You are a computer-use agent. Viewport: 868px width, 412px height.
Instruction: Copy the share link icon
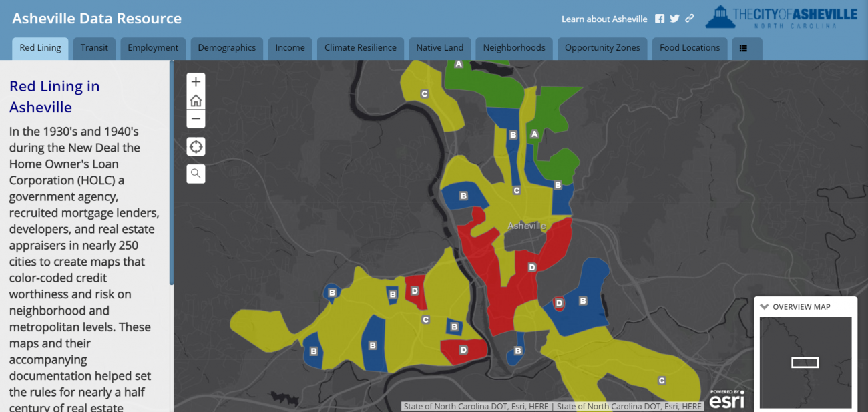click(690, 19)
